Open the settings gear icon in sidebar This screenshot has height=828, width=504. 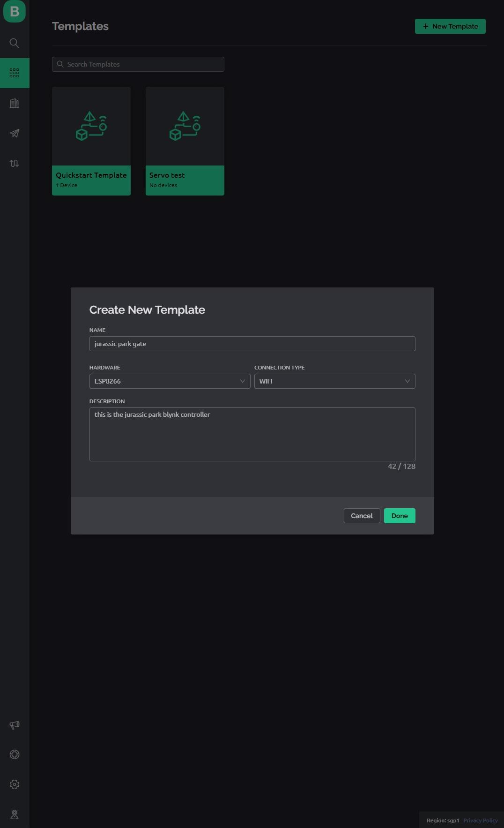(15, 784)
